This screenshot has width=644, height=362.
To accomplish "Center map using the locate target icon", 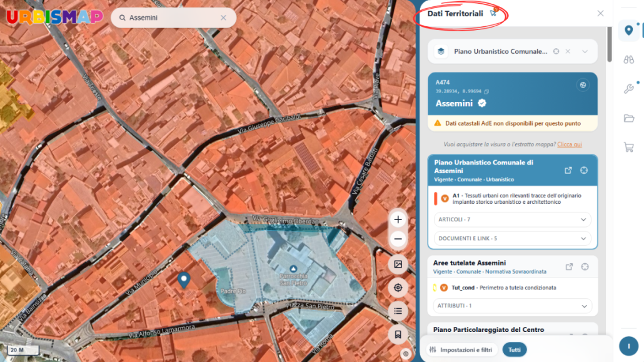I will (x=398, y=288).
